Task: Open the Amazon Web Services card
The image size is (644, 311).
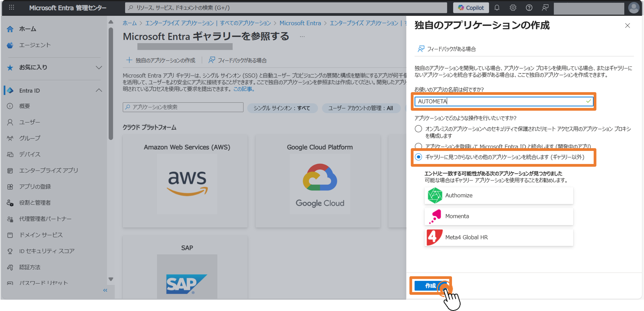Action: point(185,181)
